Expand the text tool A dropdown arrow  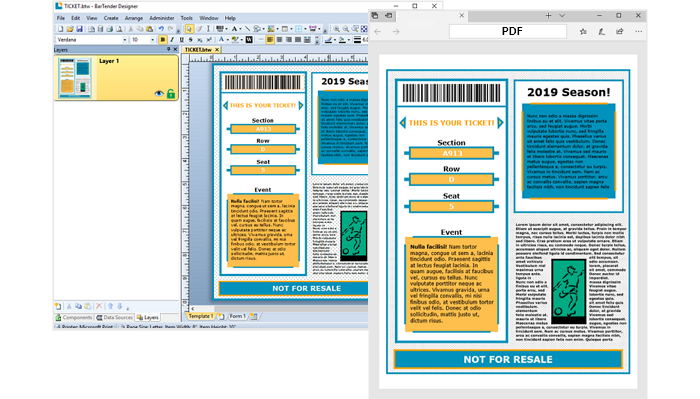(240, 29)
